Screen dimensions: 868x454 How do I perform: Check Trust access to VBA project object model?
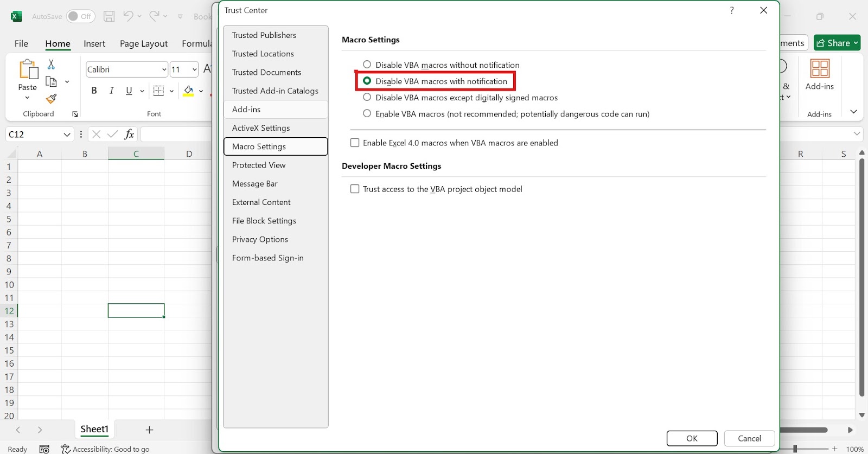[355, 189]
